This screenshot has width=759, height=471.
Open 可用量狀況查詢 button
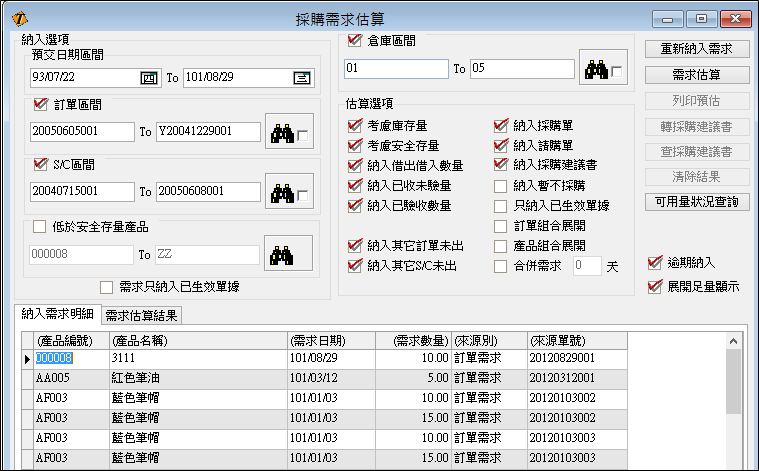point(696,202)
